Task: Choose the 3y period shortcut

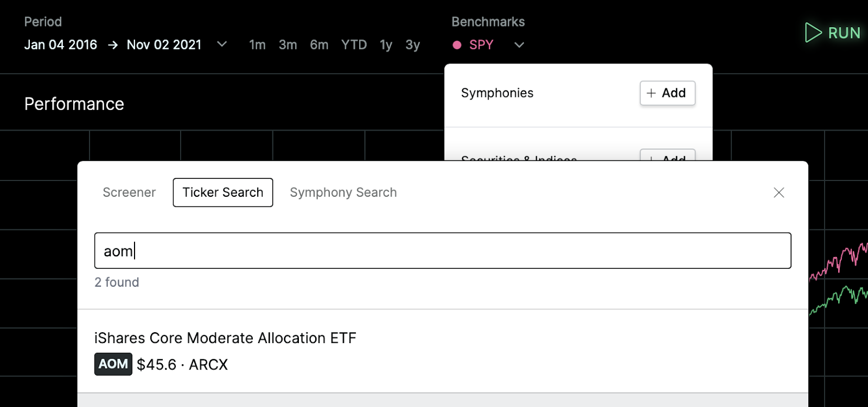Action: click(x=413, y=45)
